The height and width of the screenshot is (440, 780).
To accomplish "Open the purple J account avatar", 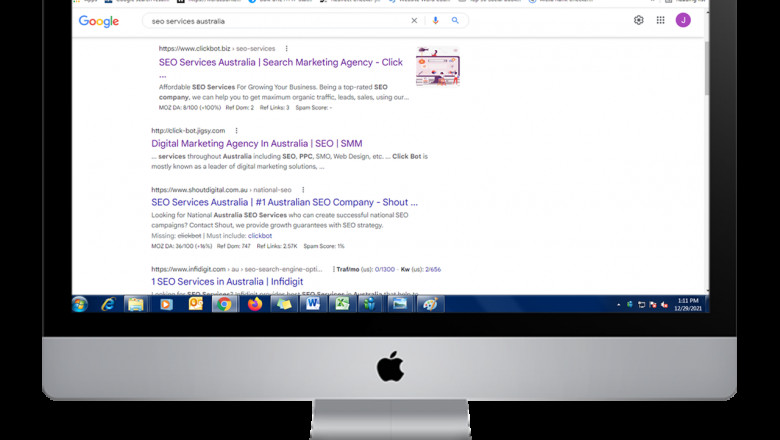I will pyautogui.click(x=683, y=20).
